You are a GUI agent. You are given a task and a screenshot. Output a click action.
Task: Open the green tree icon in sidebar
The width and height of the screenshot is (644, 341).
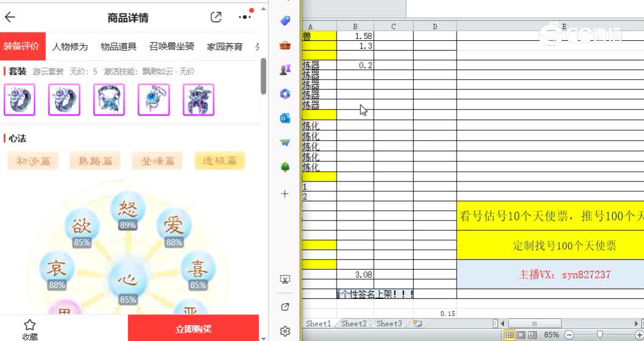click(x=285, y=167)
